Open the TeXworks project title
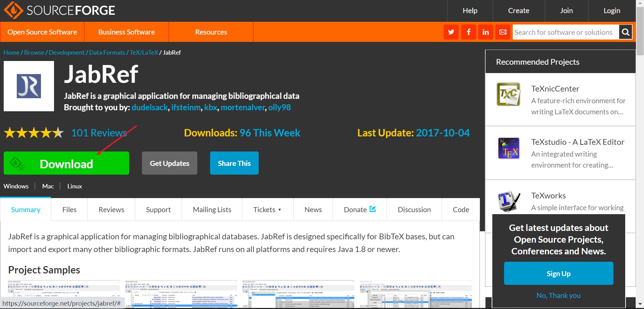This screenshot has width=644, height=309. (548, 196)
